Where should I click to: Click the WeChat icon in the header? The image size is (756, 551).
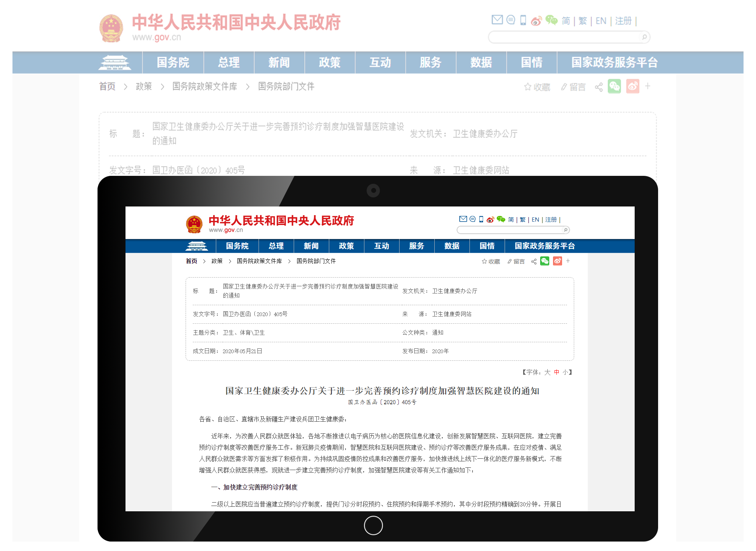[x=501, y=219]
